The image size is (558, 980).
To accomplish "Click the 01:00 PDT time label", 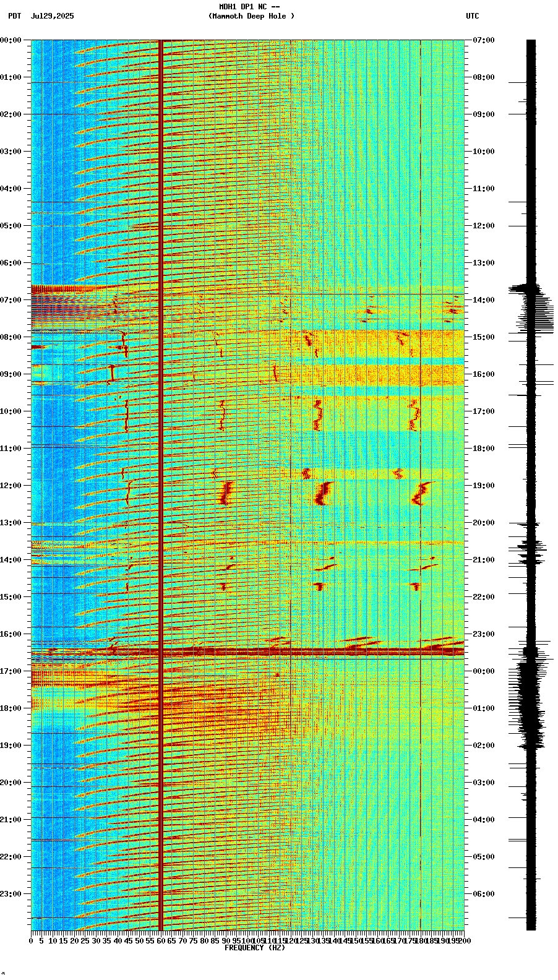I will pyautogui.click(x=11, y=77).
